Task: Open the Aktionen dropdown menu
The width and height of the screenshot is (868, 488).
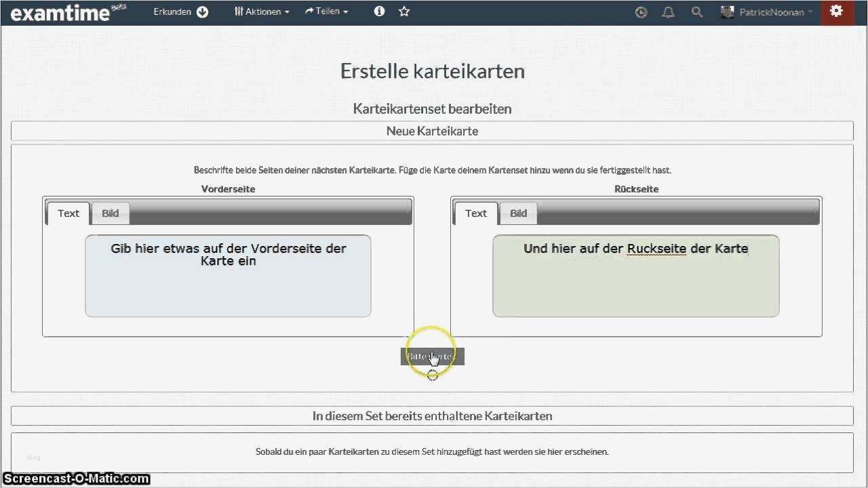Action: [261, 12]
